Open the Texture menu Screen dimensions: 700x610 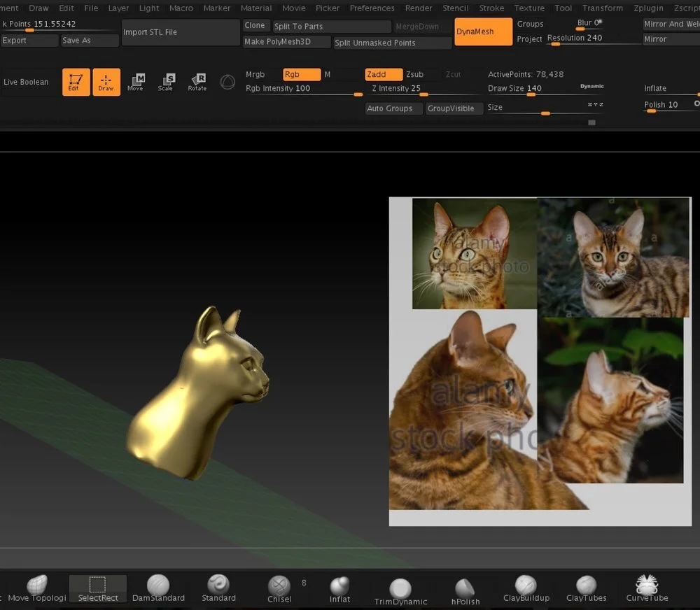[529, 8]
